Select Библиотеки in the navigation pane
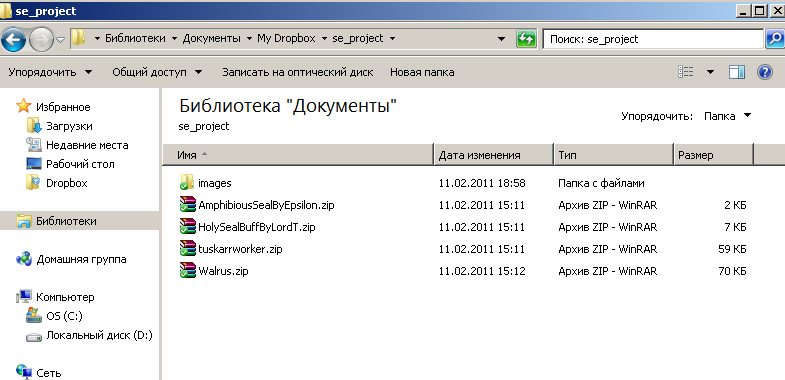This screenshot has width=785, height=380. tap(66, 221)
